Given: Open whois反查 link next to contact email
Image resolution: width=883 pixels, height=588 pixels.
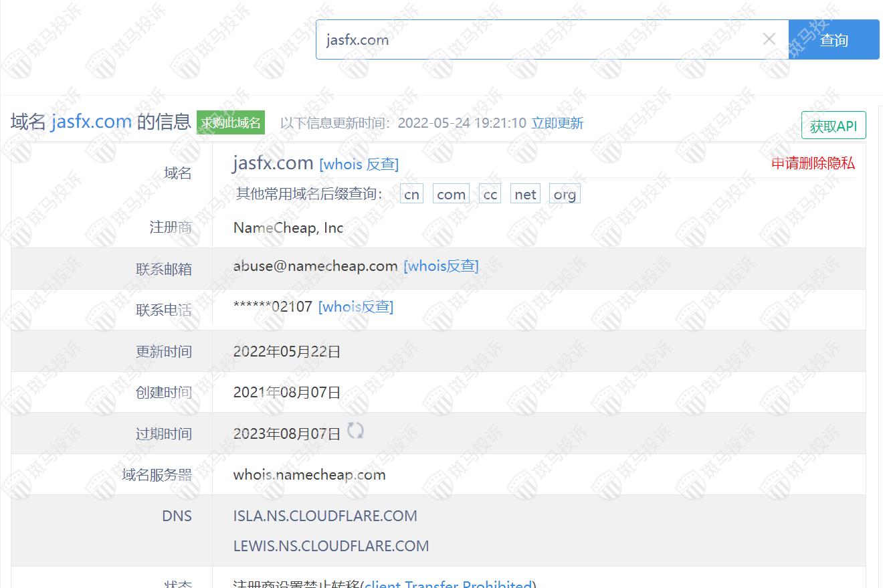Looking at the screenshot, I should coord(441,266).
